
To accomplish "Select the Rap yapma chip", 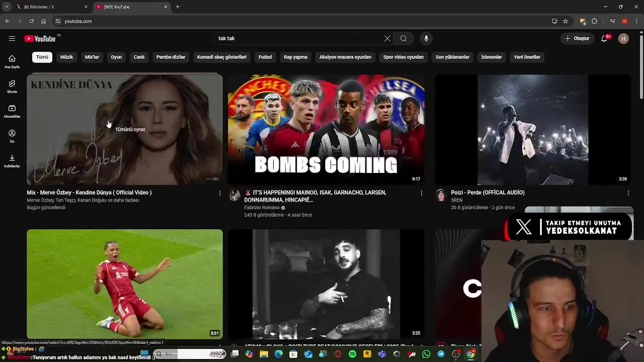I will point(295,57).
